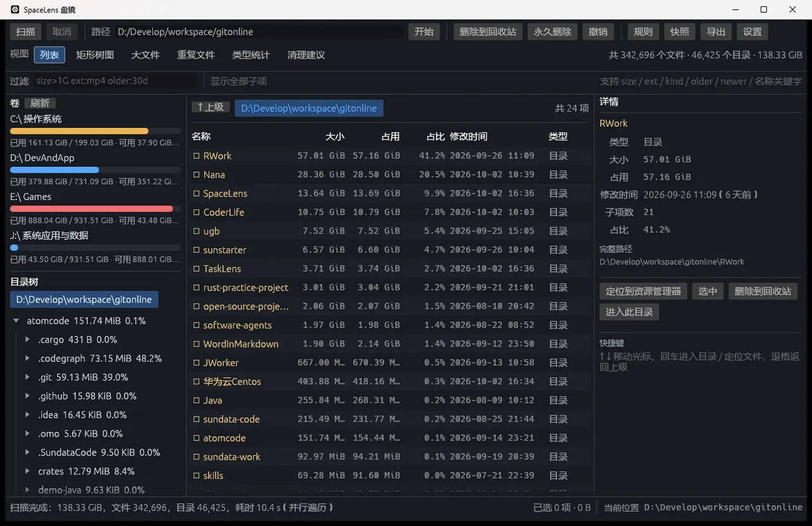Go up with the ↑上级 button
The width and height of the screenshot is (812, 526).
[x=211, y=107]
